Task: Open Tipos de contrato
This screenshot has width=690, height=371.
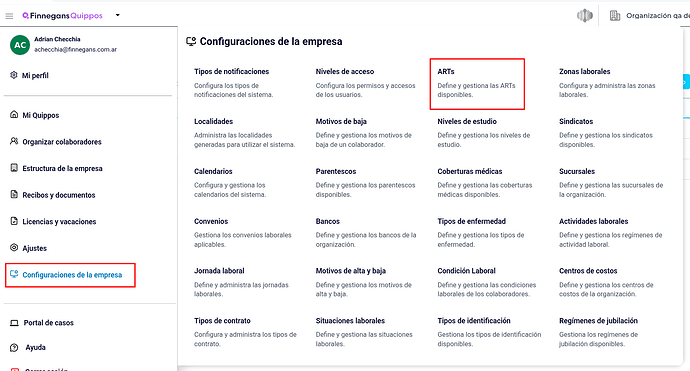Action: click(222, 320)
